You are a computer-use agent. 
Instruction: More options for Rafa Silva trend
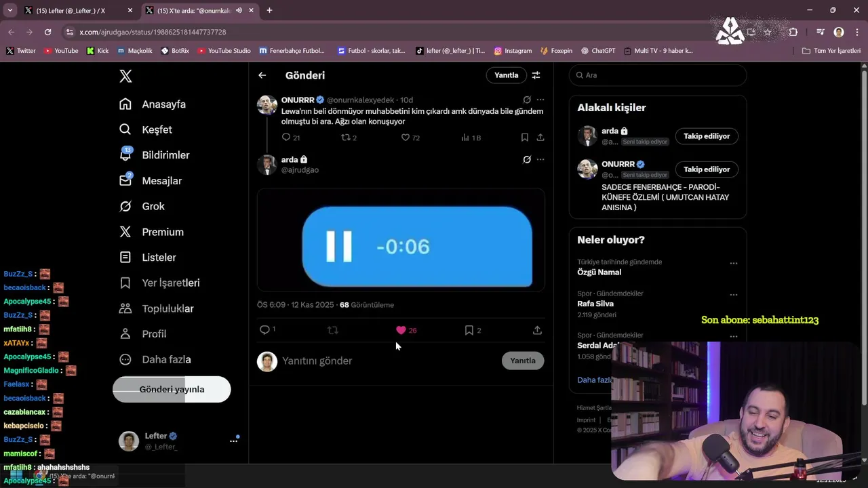734,295
